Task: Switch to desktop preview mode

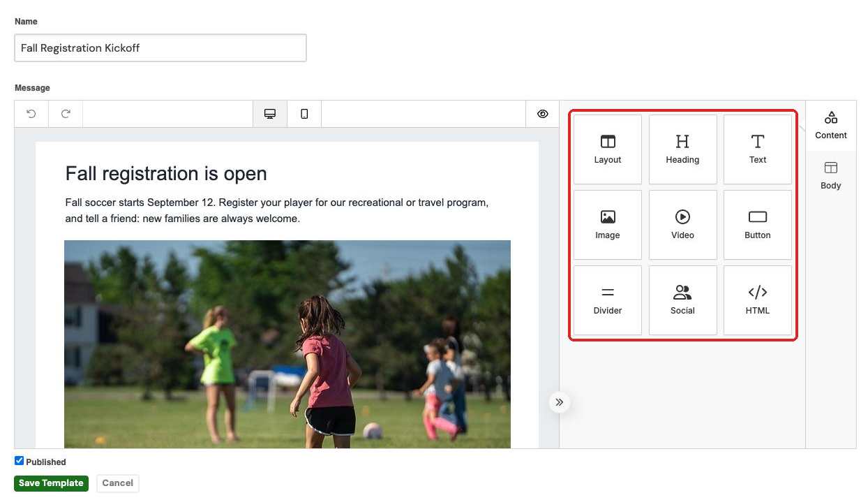Action: click(x=270, y=114)
